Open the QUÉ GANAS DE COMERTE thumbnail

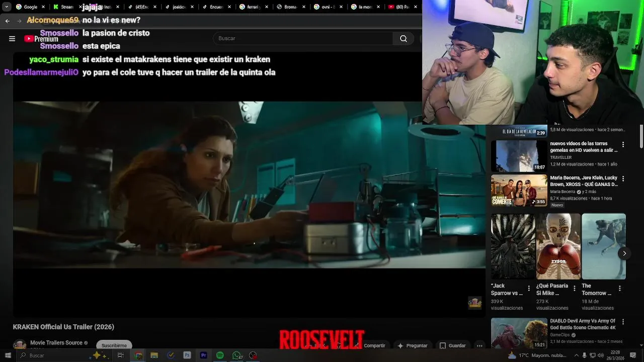519,191
